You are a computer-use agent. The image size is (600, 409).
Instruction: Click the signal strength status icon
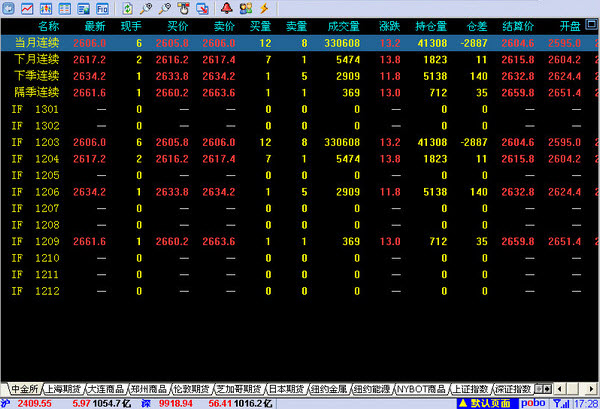point(561,404)
